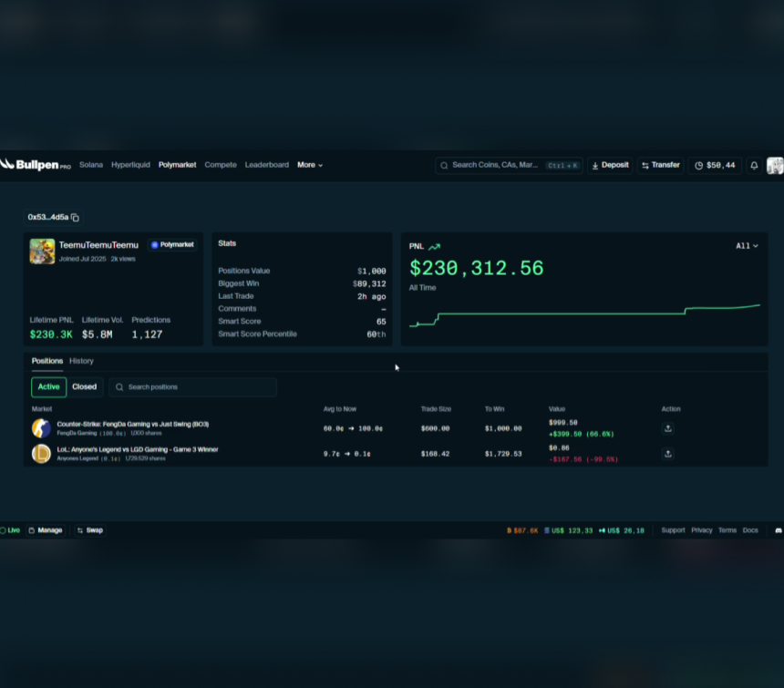Click the Bullpen Pro logo
The width and height of the screenshot is (784, 688).
pyautogui.click(x=36, y=164)
